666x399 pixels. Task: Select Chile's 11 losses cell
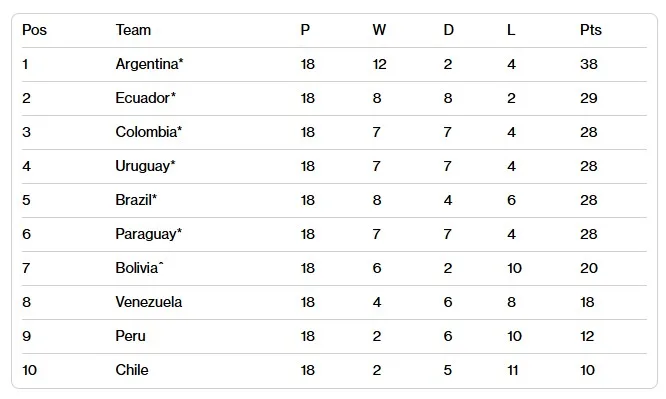click(x=513, y=370)
